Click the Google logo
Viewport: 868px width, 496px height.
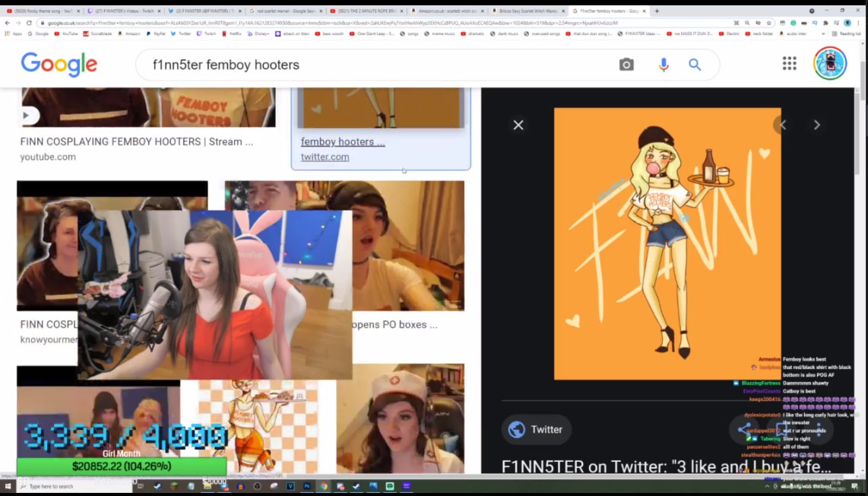point(59,65)
